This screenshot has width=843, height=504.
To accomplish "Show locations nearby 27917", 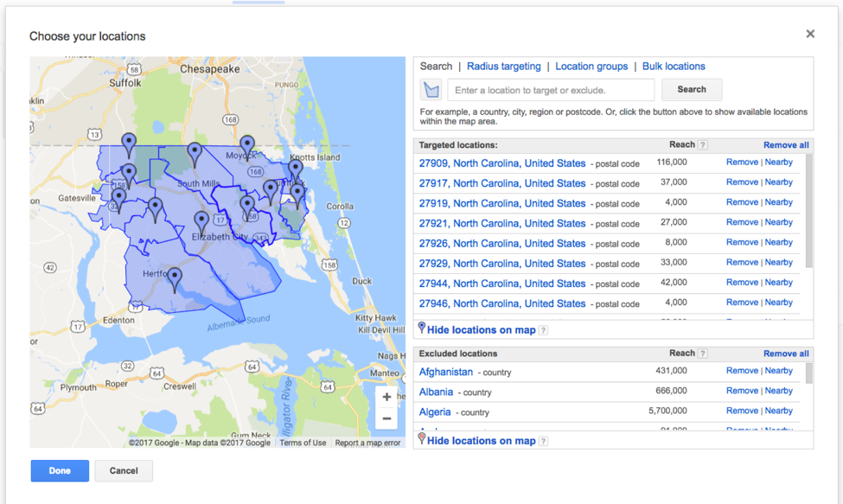I will (x=778, y=182).
